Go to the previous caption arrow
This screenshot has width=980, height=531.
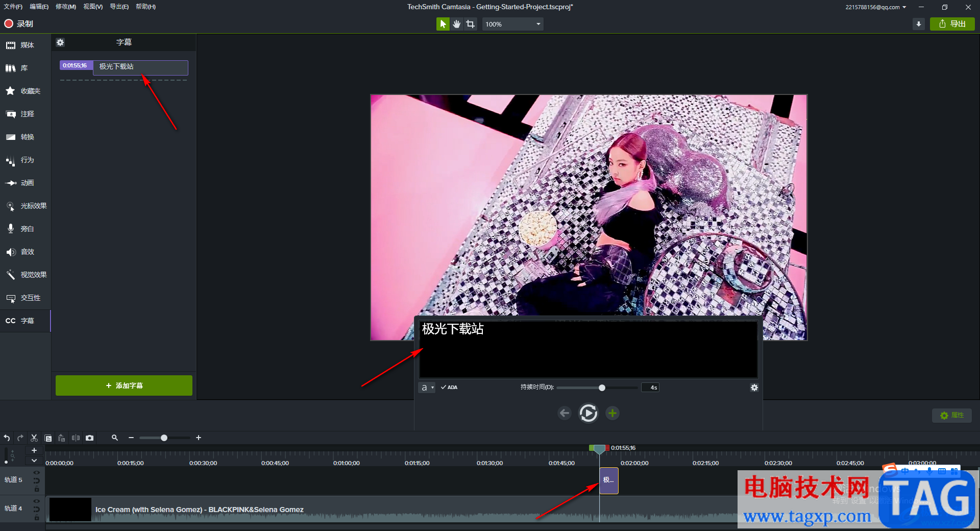(x=565, y=413)
